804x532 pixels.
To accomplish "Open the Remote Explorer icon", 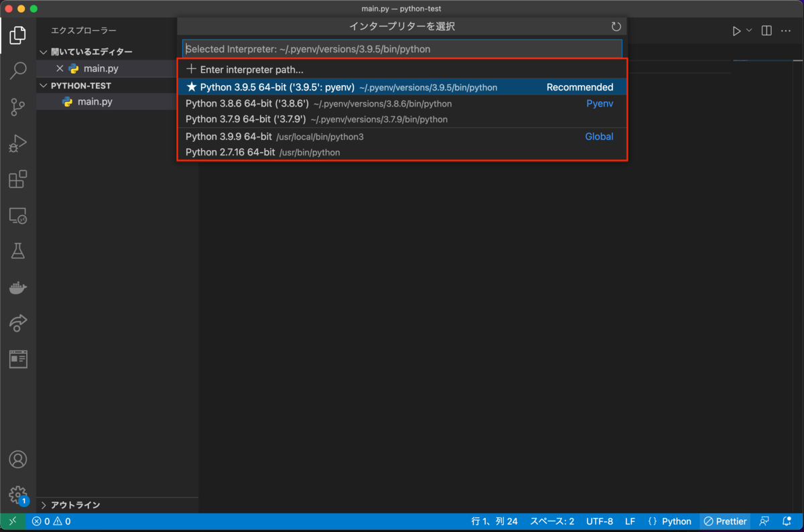I will click(18, 215).
